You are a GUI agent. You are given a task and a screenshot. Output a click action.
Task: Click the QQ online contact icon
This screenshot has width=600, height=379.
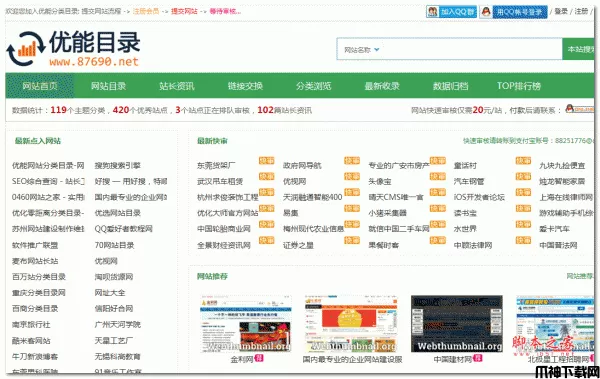tap(579, 109)
